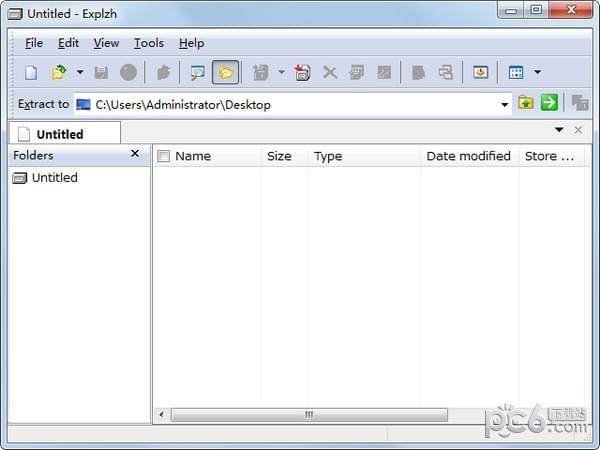Click the New archive icon
This screenshot has width=600, height=450.
(31, 72)
